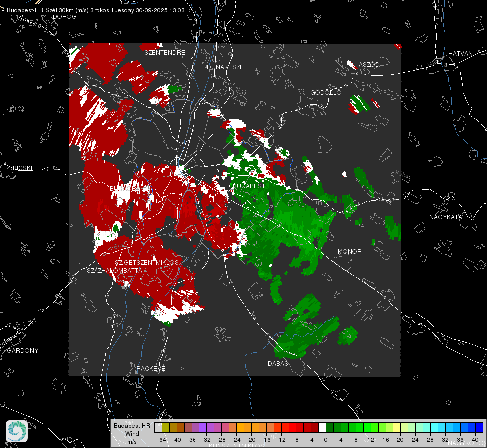Click the m/s unit label in the legend

point(132,442)
